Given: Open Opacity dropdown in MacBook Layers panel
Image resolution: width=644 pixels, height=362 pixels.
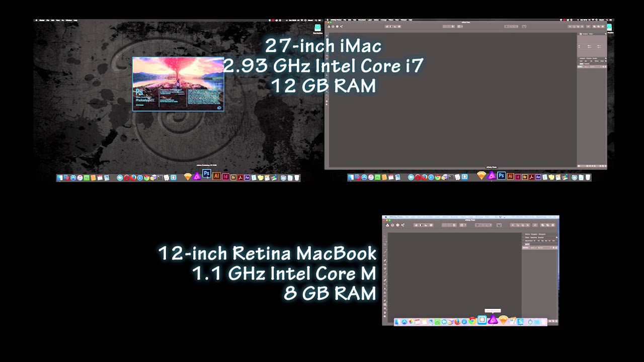Looking at the screenshot, I should 533,248.
